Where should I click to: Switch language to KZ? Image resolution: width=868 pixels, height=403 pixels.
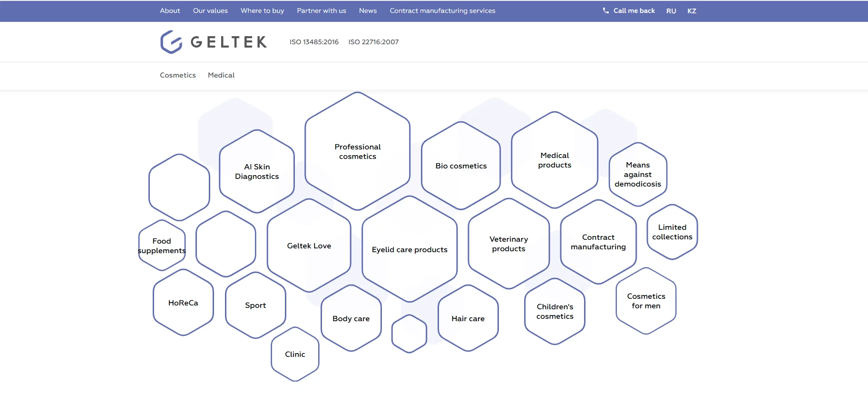tap(692, 11)
